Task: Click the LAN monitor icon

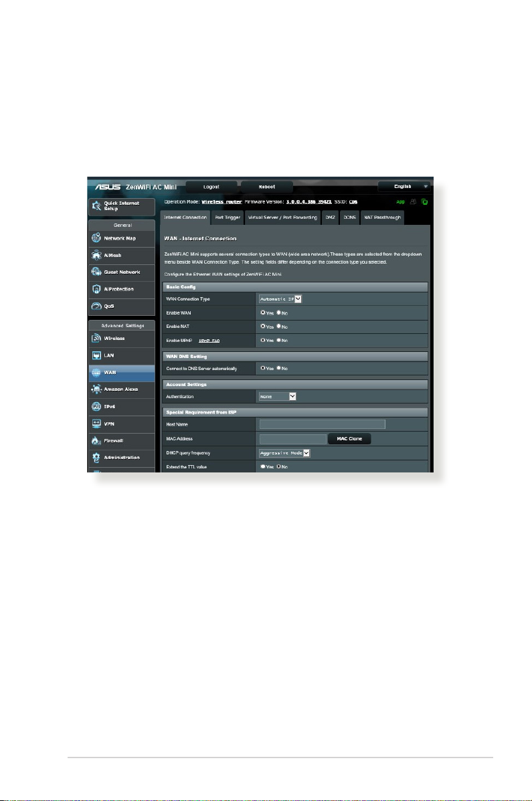Action: pyautogui.click(x=96, y=355)
